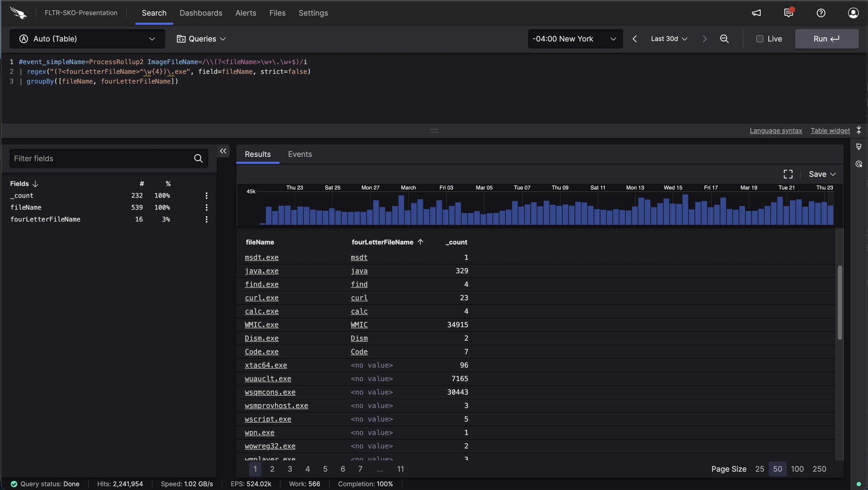Enable the Live checkbox
Screen dimensions: 868x490
click(x=760, y=39)
